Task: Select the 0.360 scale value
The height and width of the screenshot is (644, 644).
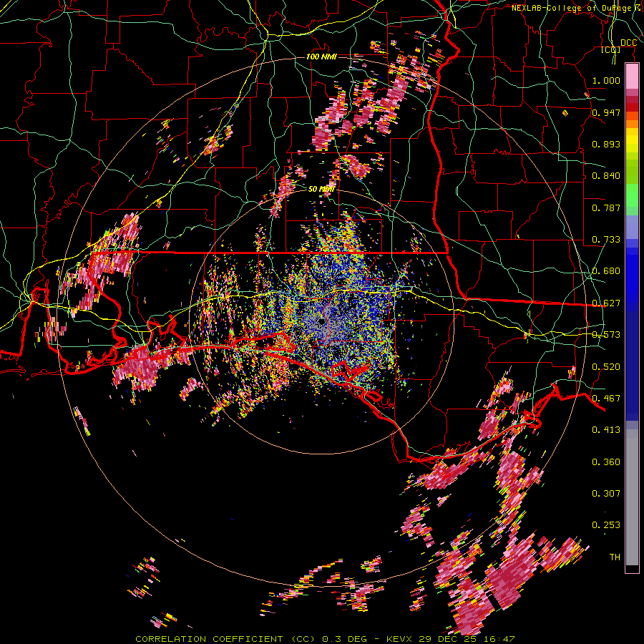Action: point(606,462)
